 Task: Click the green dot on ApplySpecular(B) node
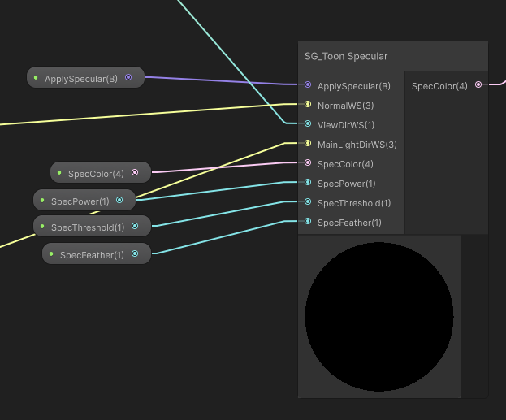tap(36, 77)
